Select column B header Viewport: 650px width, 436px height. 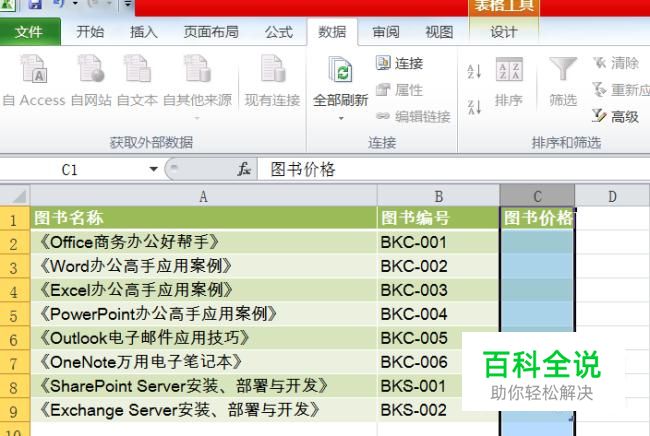439,196
